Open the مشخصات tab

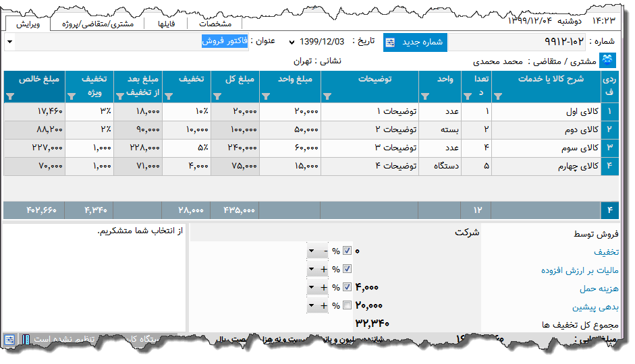tap(215, 24)
